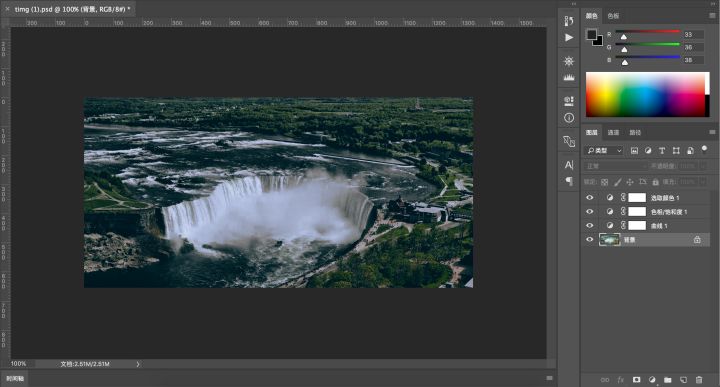Toggle mask link on Curves 1
The image size is (720, 387).
pyautogui.click(x=623, y=225)
